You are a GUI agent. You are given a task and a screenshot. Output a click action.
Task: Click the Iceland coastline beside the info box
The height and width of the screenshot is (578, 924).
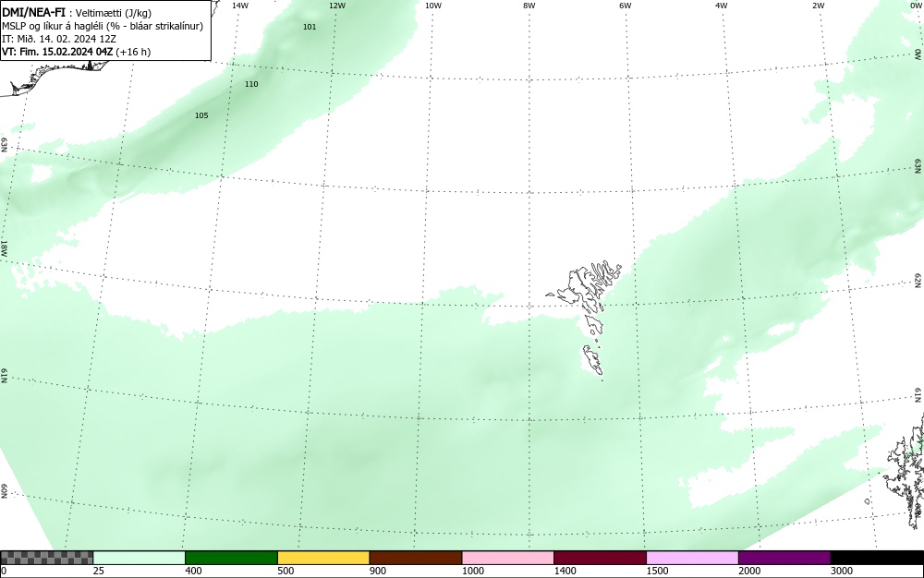56,77
